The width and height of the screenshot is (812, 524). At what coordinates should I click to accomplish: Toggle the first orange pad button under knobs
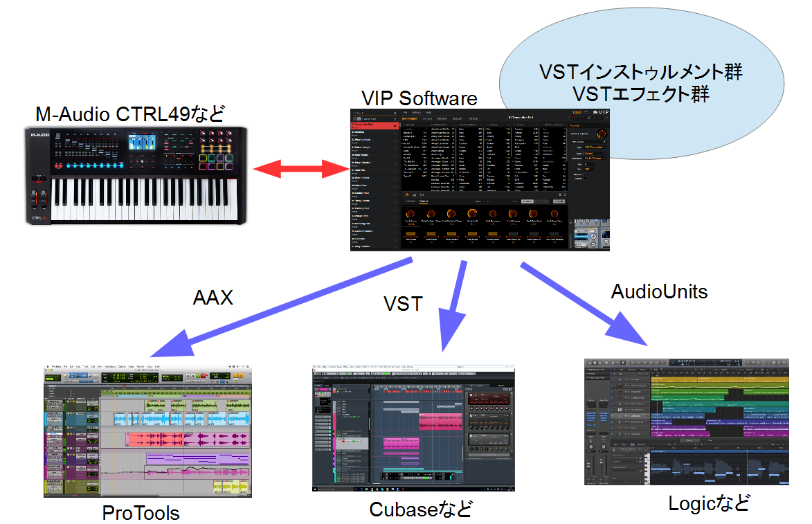click(410, 233)
